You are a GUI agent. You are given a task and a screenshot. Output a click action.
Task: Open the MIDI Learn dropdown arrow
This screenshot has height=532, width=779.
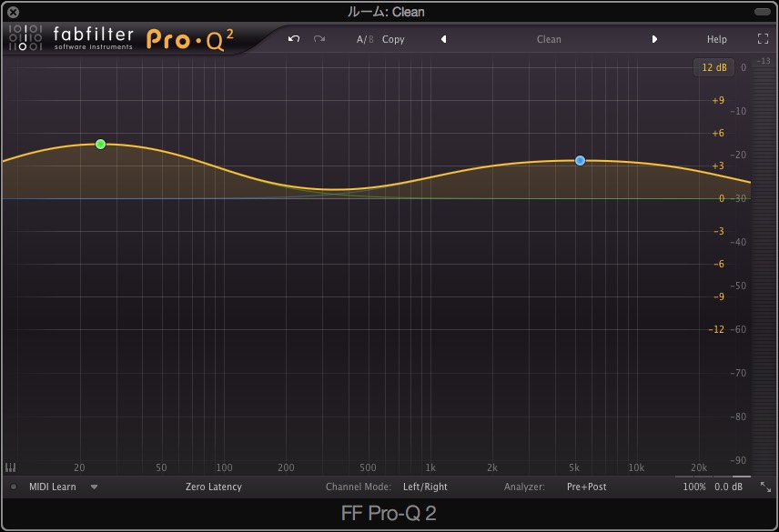point(94,487)
